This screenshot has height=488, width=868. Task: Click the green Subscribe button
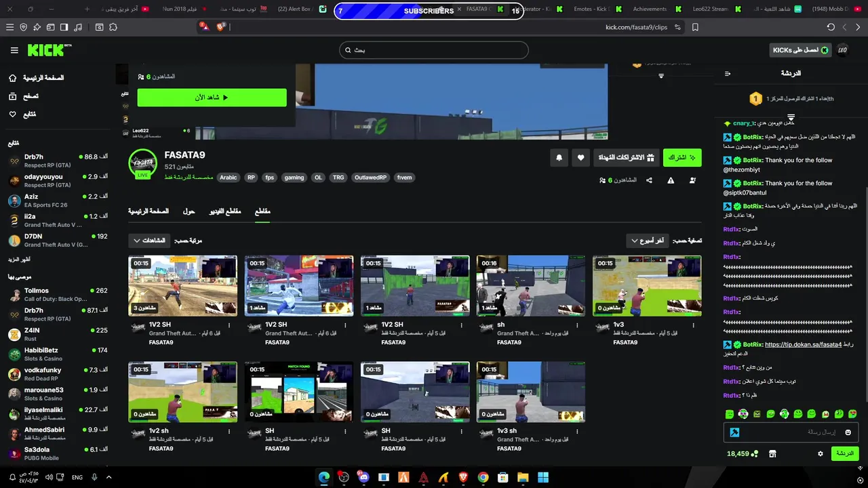coord(682,157)
